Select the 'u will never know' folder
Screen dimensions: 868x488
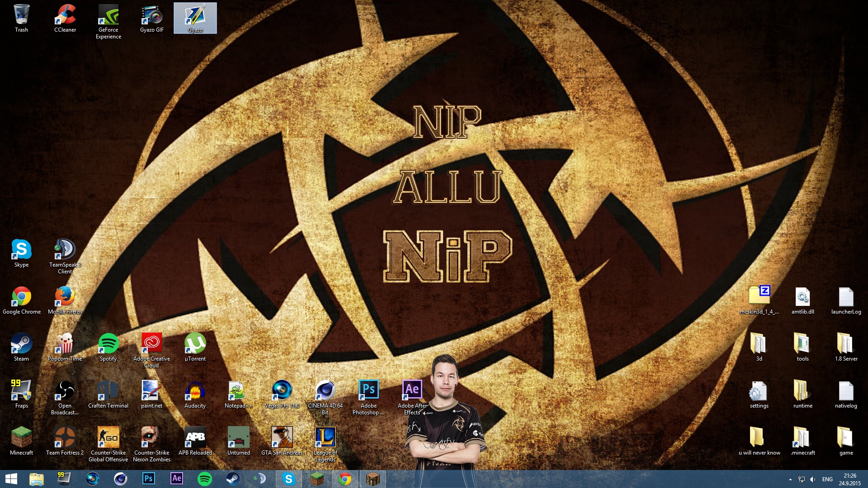coord(759,441)
